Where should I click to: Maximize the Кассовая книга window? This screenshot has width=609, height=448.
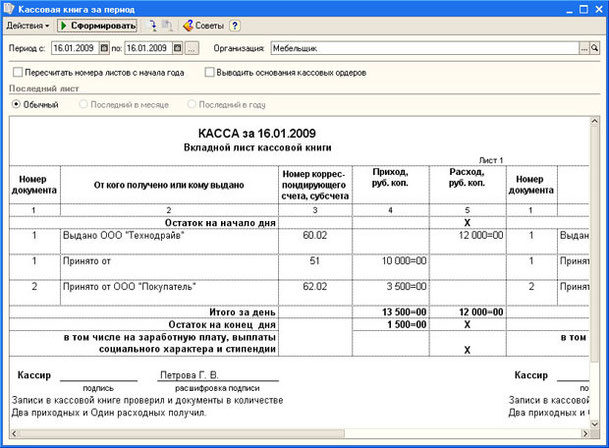[x=583, y=7]
